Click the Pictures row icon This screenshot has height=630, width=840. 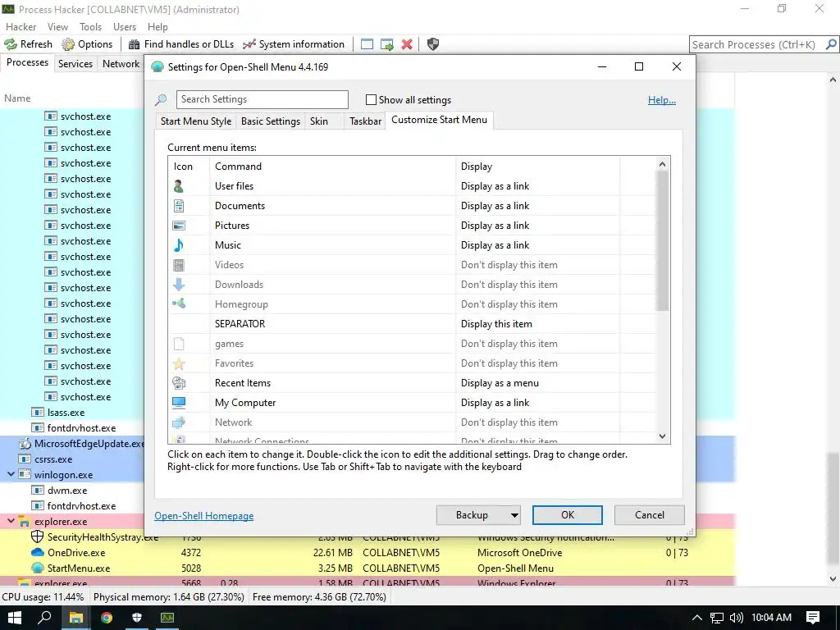click(179, 226)
